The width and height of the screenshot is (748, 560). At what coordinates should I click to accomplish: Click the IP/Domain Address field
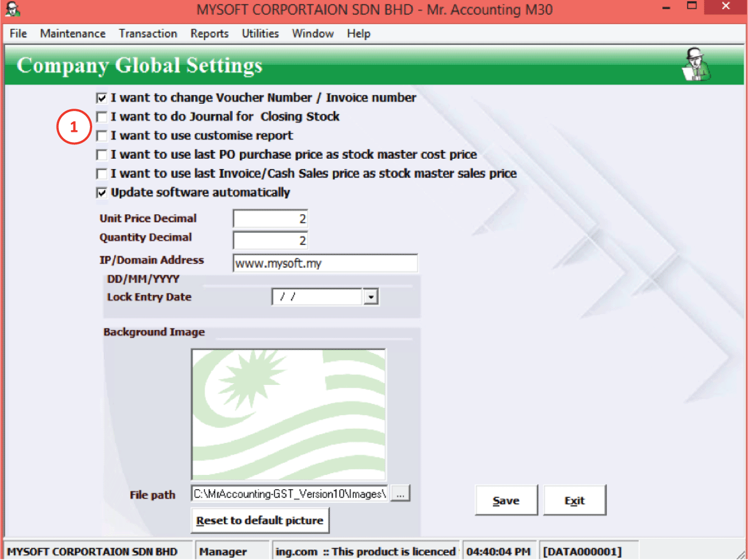pos(325,263)
